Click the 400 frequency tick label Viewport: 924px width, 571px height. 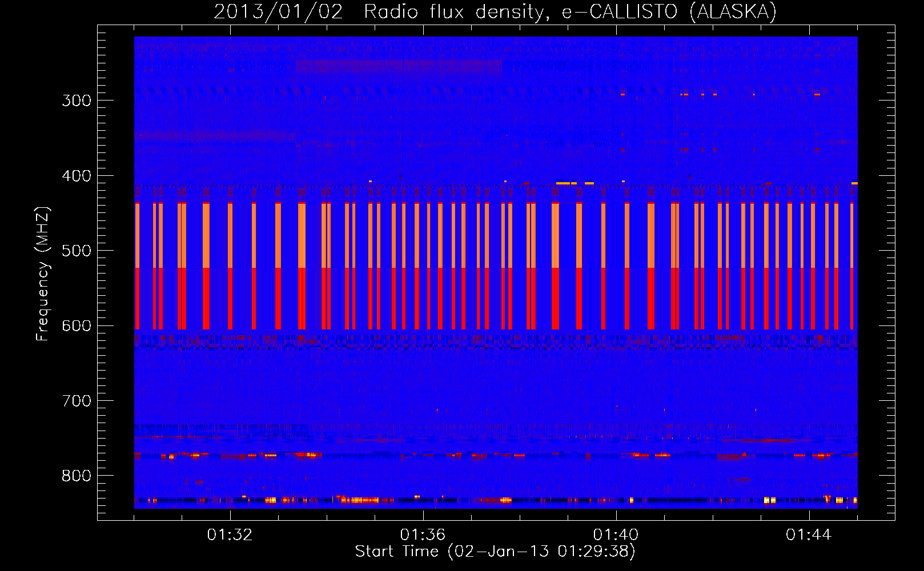coord(77,176)
